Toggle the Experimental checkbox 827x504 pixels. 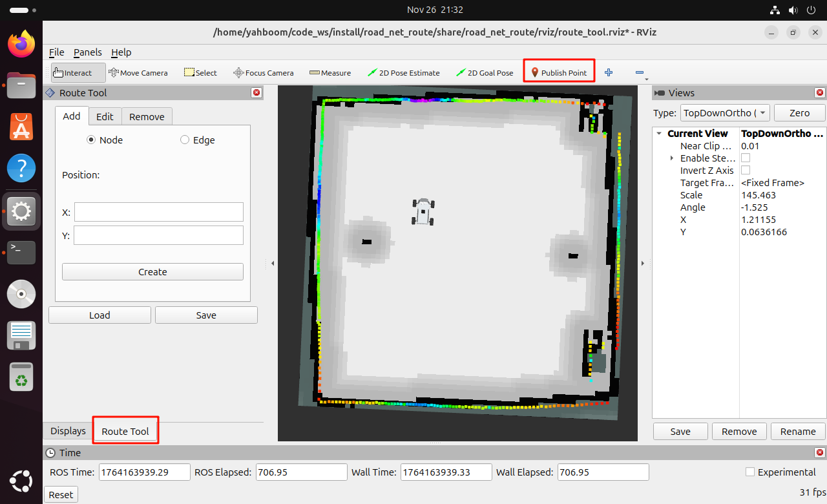[x=750, y=472]
